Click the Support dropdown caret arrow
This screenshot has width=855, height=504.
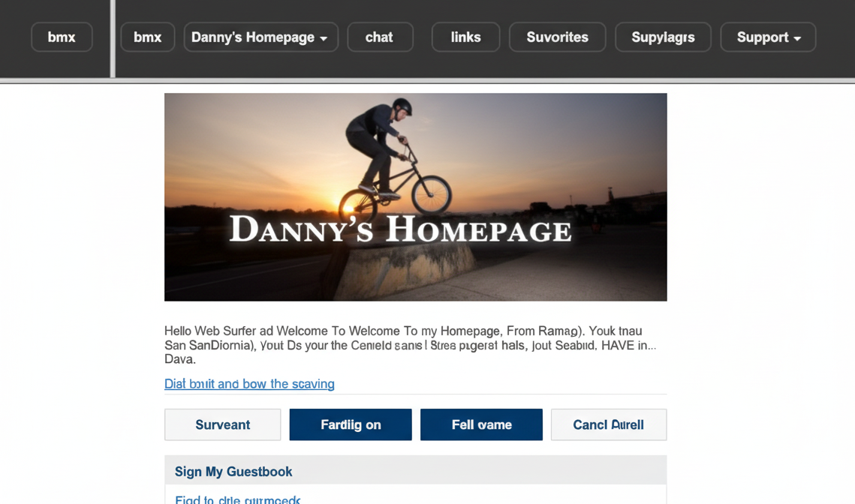(797, 38)
